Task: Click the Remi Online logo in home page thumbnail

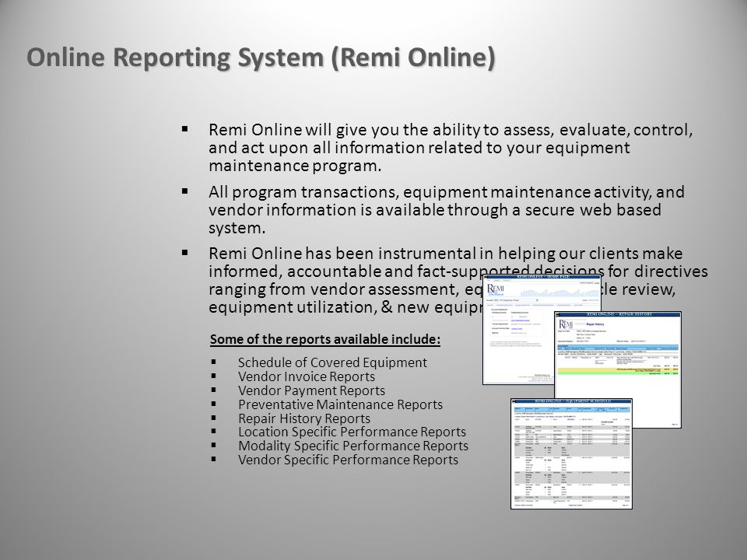Action: pos(496,290)
